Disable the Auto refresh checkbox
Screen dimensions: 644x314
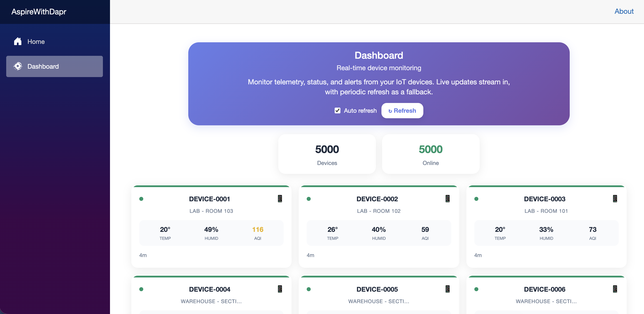[x=337, y=110]
